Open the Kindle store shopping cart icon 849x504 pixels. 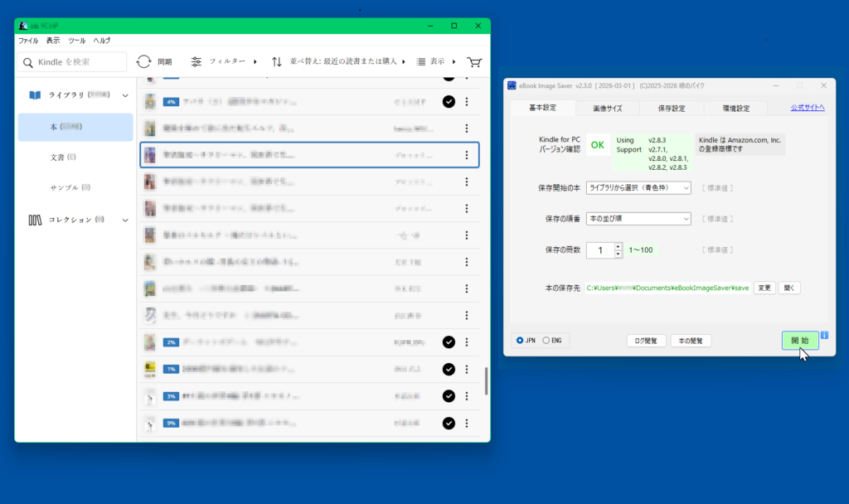point(474,62)
